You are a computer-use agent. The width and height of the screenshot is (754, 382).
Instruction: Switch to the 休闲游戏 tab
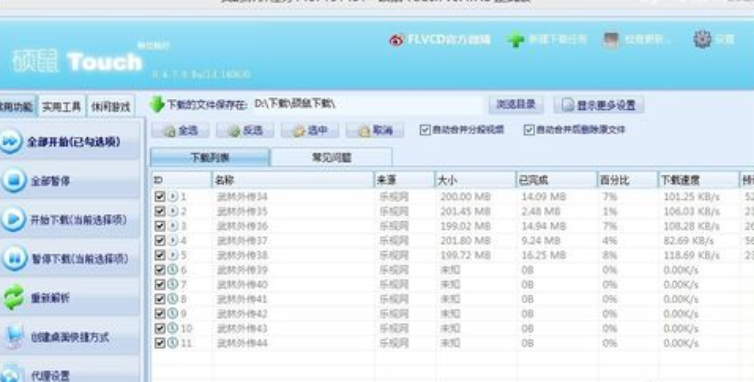click(x=111, y=106)
